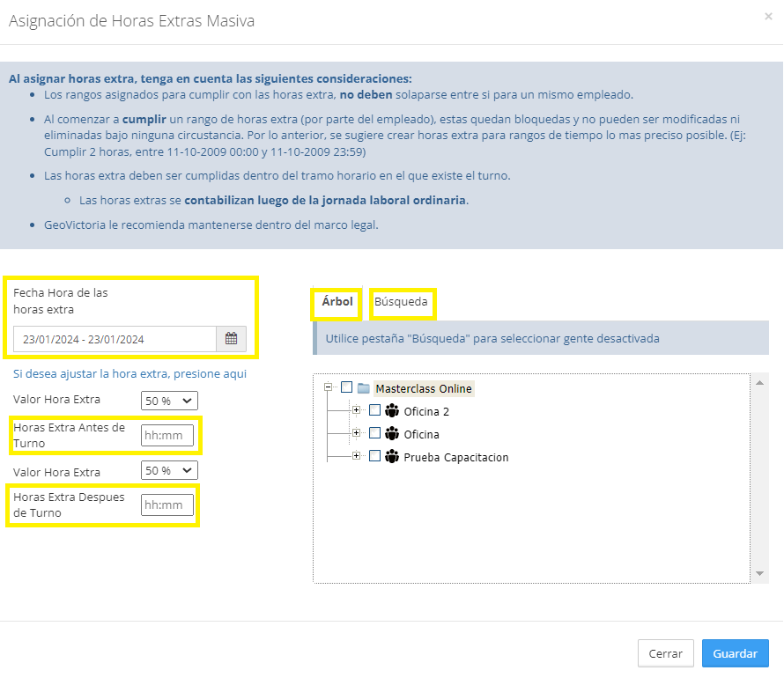Check the Masterclass Online checkbox
This screenshot has width=784, height=685.
tap(346, 387)
